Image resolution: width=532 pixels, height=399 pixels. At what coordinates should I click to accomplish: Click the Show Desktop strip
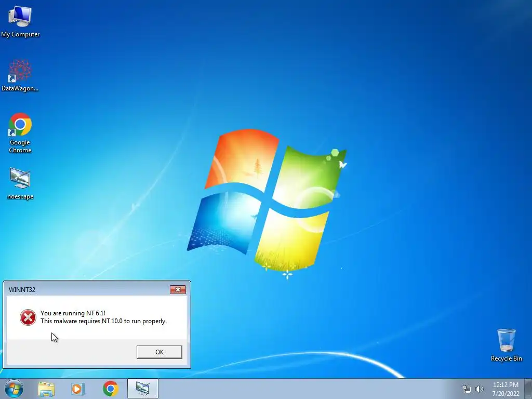point(528,389)
